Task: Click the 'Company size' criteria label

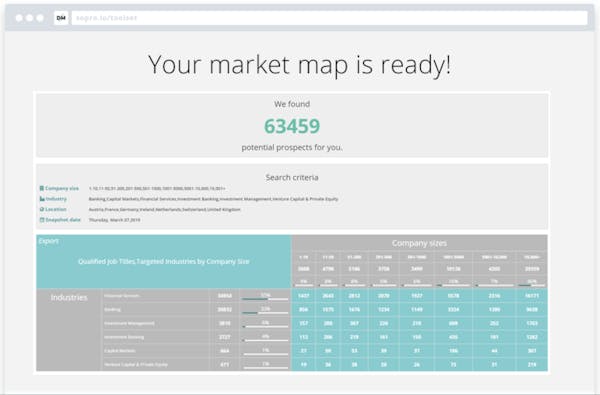Action: 62,188
